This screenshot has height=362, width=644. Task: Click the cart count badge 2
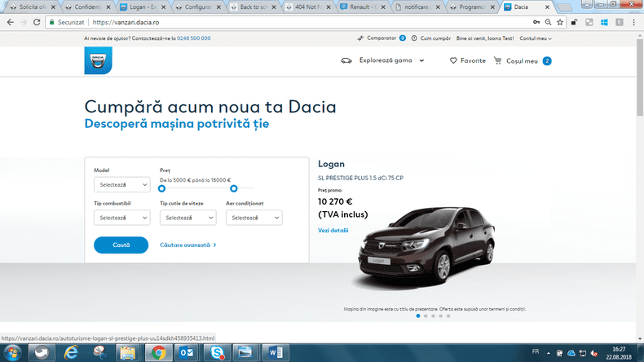pos(547,61)
